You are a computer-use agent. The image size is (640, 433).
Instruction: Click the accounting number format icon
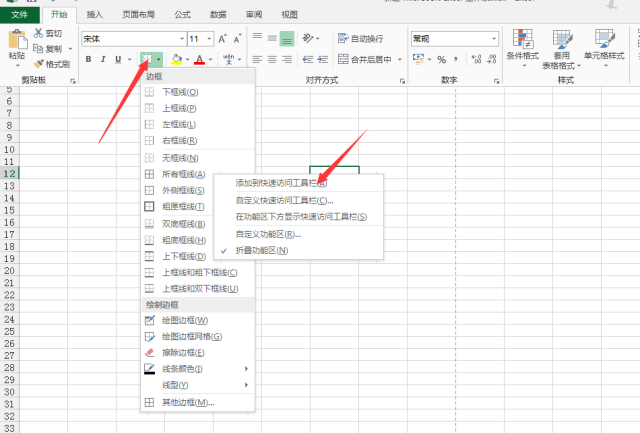point(418,59)
